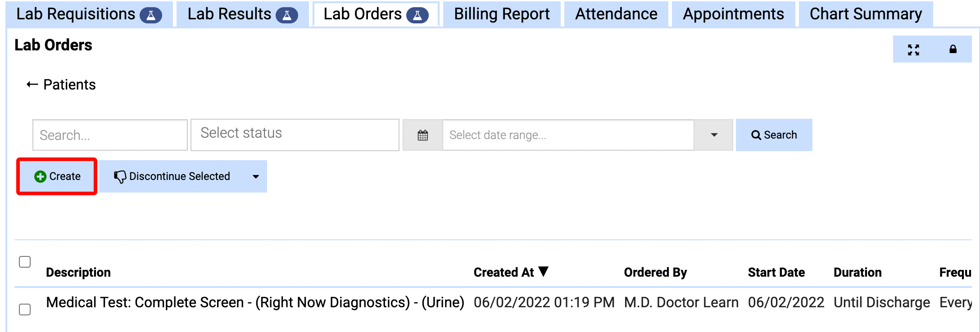
Task: Focus the Search text field
Action: [110, 135]
